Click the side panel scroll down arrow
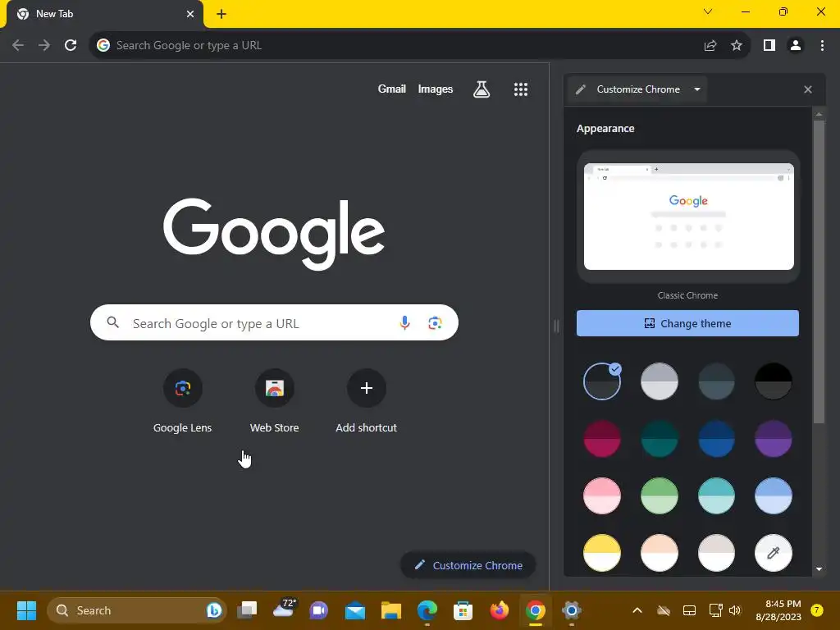Viewport: 840px width, 630px height. pyautogui.click(x=819, y=569)
